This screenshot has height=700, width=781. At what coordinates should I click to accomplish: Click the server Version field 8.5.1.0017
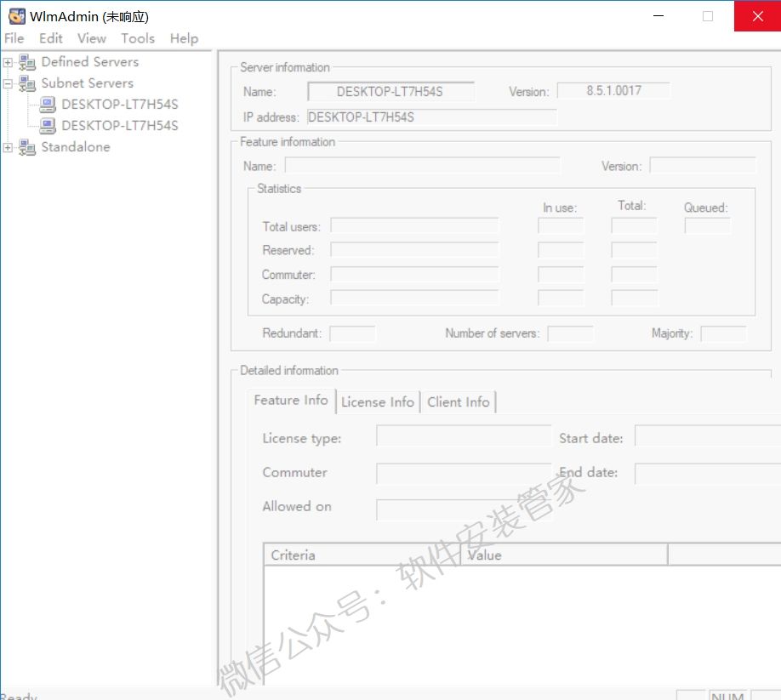coord(613,91)
